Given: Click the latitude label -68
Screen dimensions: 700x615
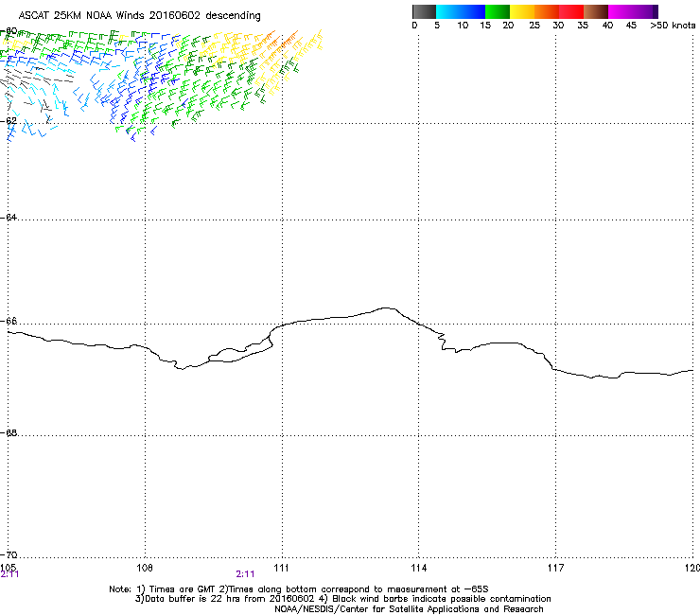Looking at the screenshot, I should 9,432.
